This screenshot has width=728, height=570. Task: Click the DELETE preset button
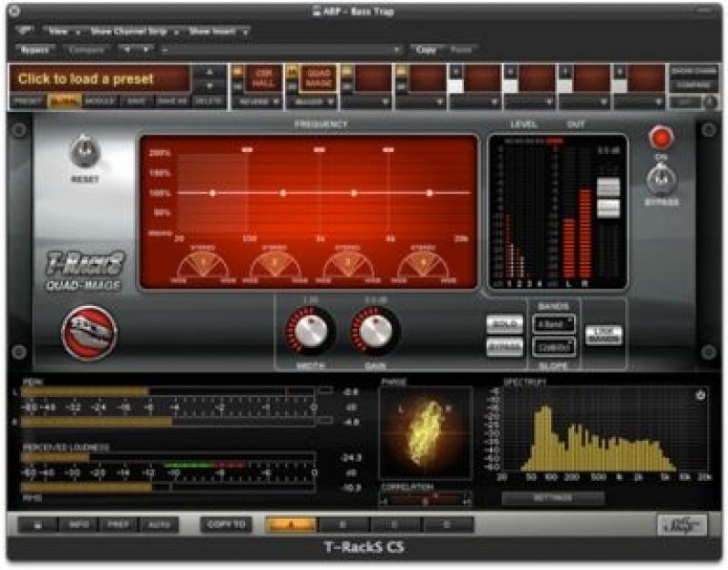click(209, 101)
